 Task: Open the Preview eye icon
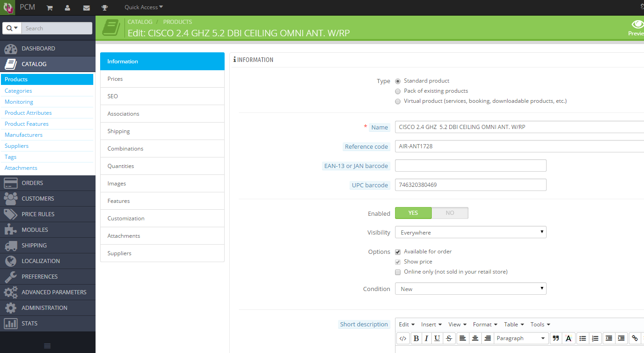(638, 24)
